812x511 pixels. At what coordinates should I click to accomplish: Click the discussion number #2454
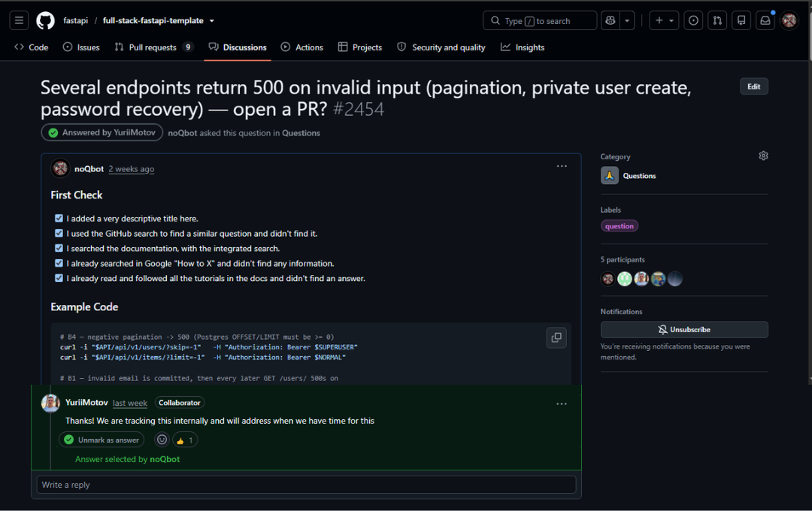point(359,109)
